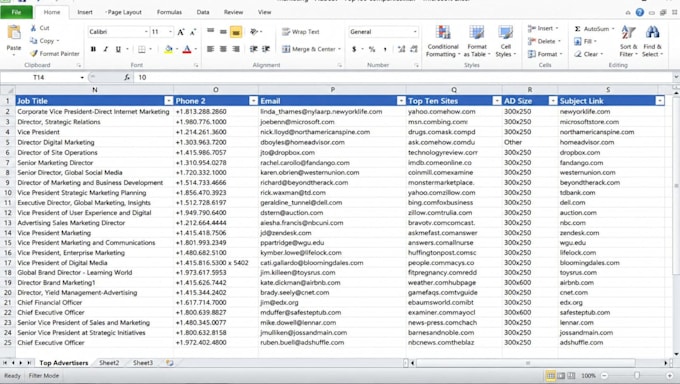Apply the yellow Fill Color bucket
Screen dimensions: 680x384
tap(168, 49)
